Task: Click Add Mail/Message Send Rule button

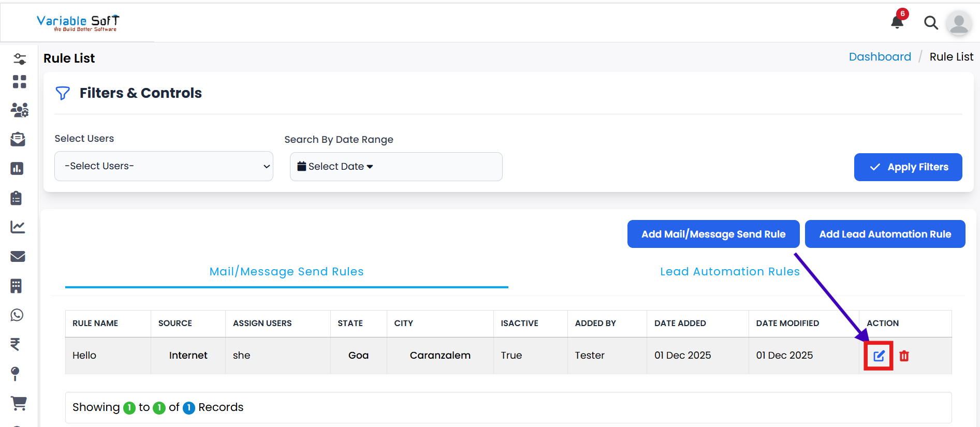Action: (713, 234)
